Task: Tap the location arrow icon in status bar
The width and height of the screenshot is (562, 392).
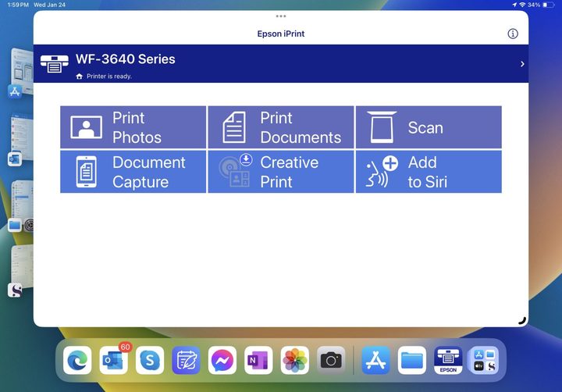Action: tap(514, 5)
